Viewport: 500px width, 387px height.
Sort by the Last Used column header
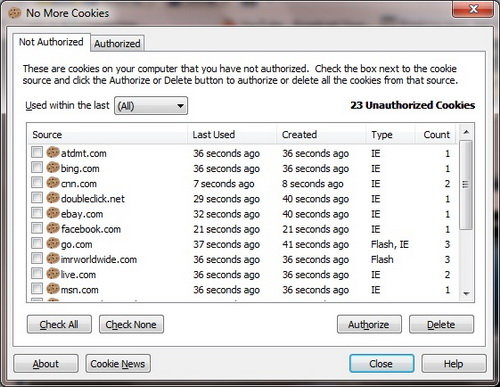coord(232,135)
